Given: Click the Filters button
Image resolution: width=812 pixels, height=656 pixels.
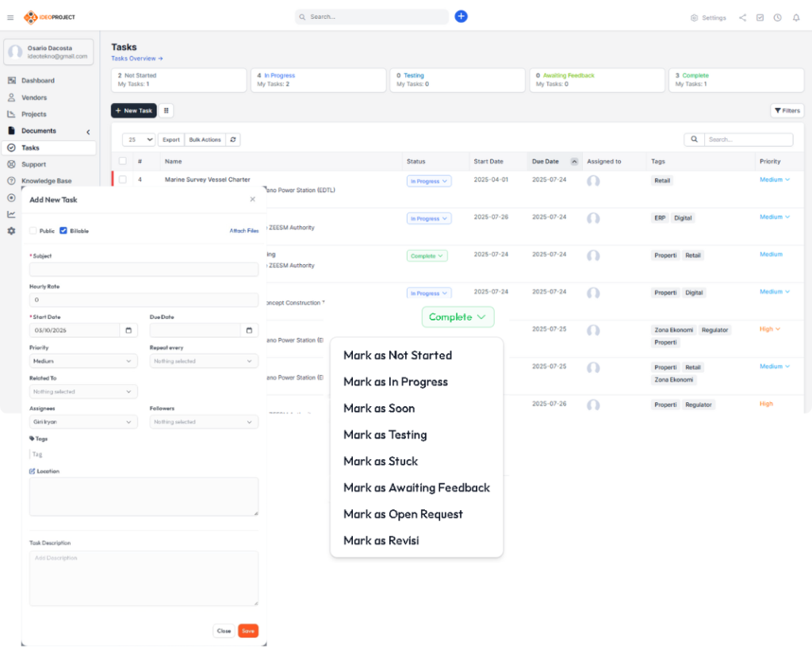Looking at the screenshot, I should click(787, 111).
